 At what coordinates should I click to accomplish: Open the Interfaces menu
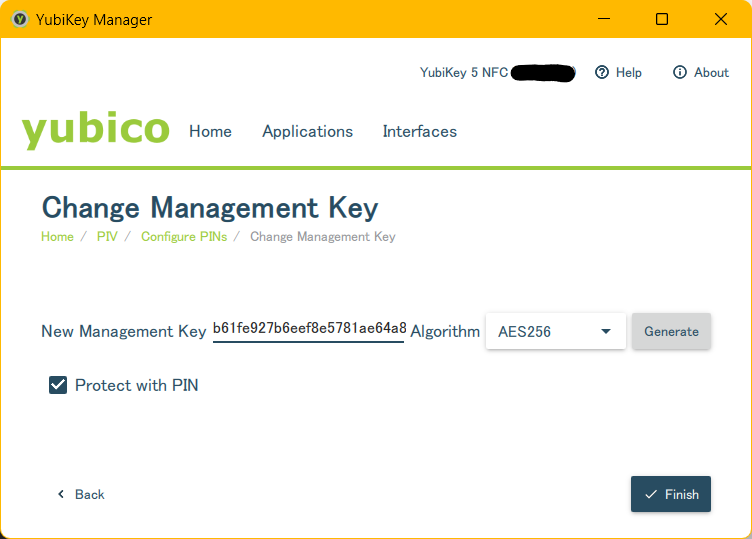pos(420,131)
